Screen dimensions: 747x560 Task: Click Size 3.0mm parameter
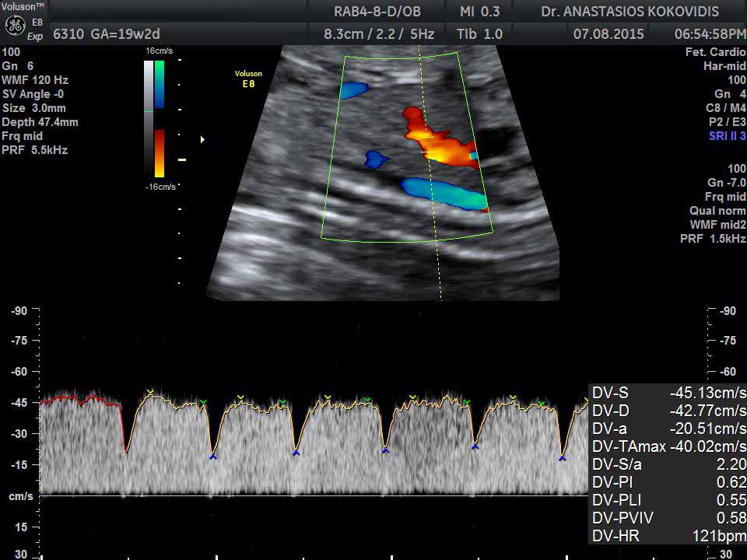click(x=33, y=108)
